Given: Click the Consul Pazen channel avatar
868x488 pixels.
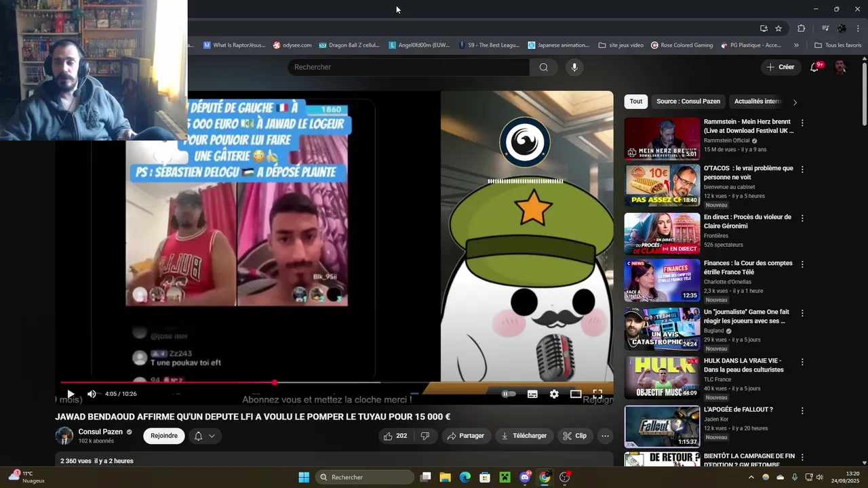Looking at the screenshot, I should click(x=64, y=436).
